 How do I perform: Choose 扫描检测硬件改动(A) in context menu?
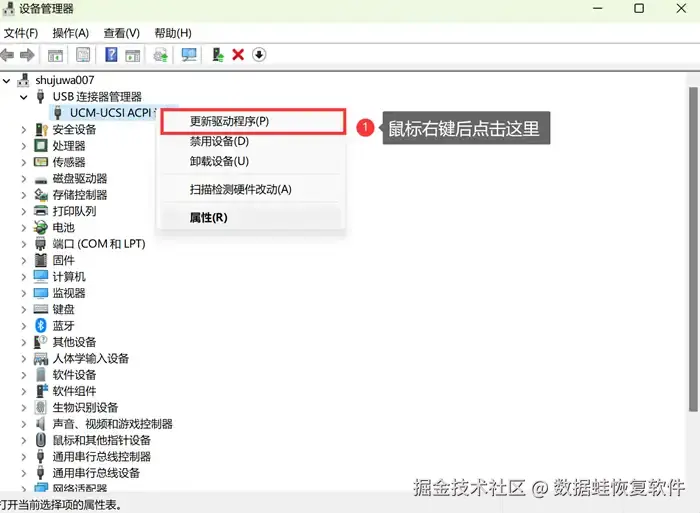click(x=253, y=189)
